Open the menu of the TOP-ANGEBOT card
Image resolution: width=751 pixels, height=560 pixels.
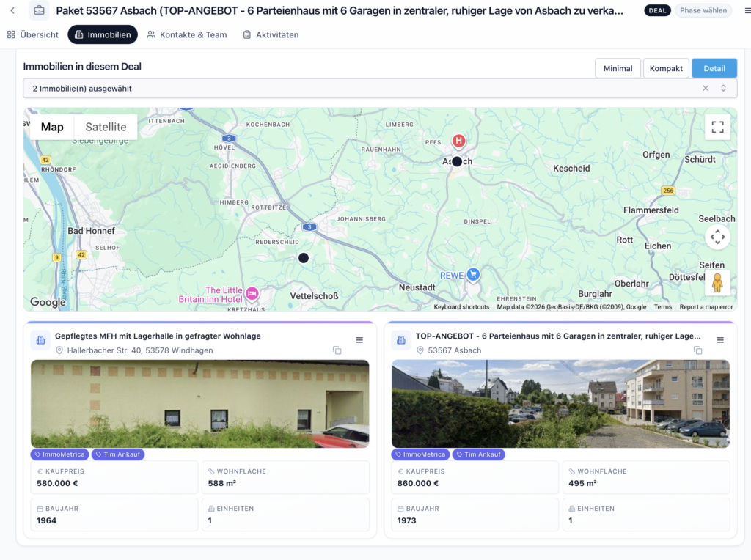(720, 340)
